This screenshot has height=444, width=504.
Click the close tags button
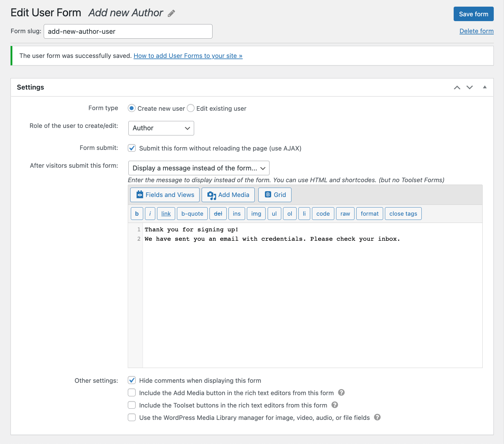[403, 214]
